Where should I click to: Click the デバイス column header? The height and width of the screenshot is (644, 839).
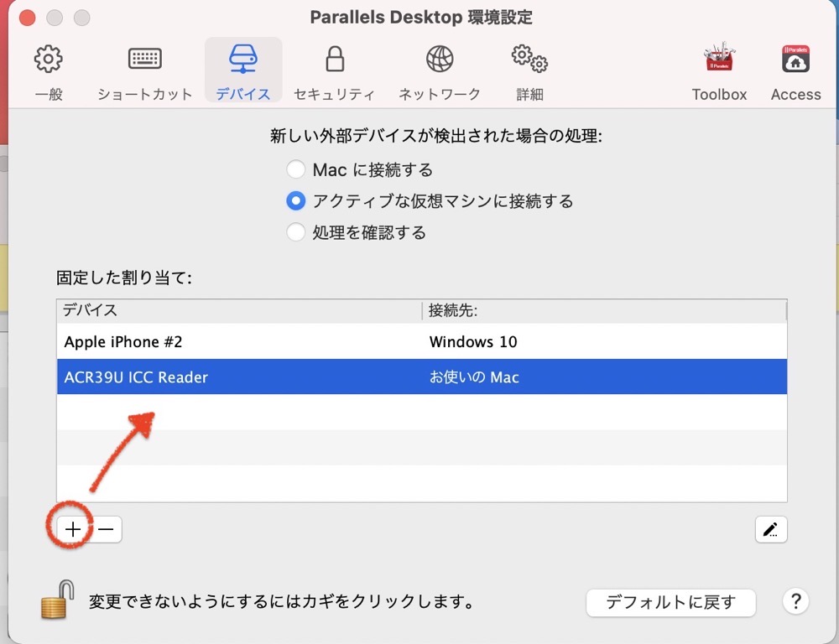[x=239, y=310]
